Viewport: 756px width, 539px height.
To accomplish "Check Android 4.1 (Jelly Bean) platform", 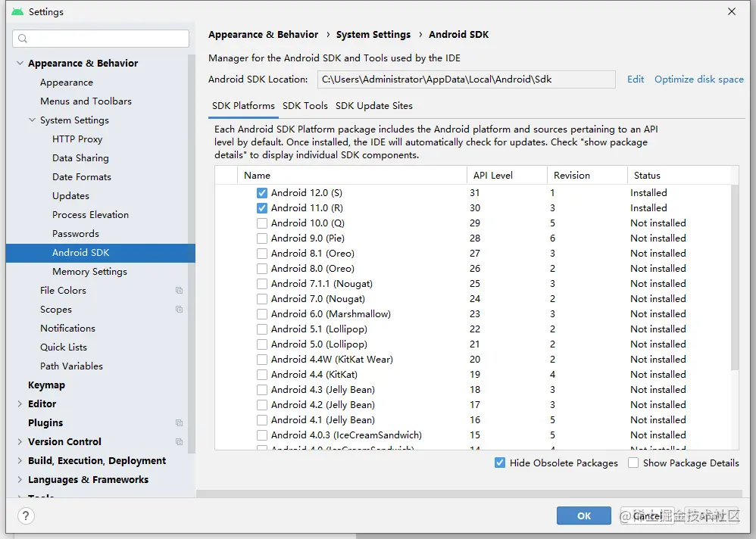I will (x=262, y=420).
